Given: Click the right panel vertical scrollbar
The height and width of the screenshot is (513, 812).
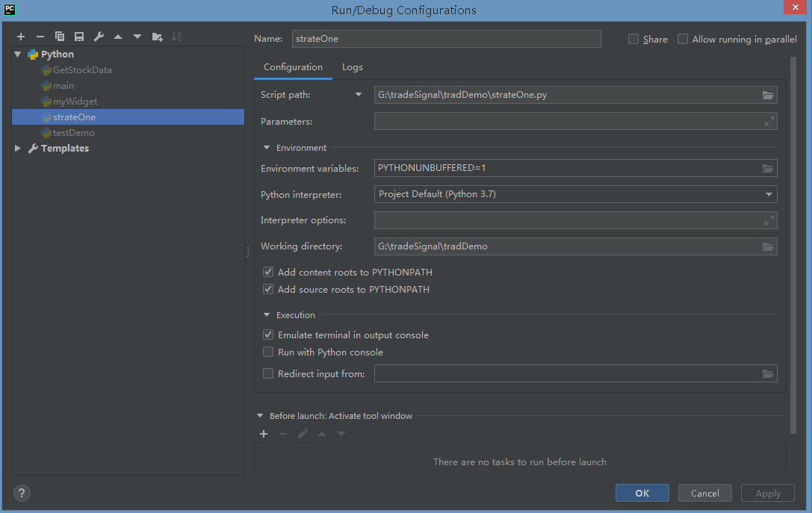Looking at the screenshot, I should click(793, 246).
